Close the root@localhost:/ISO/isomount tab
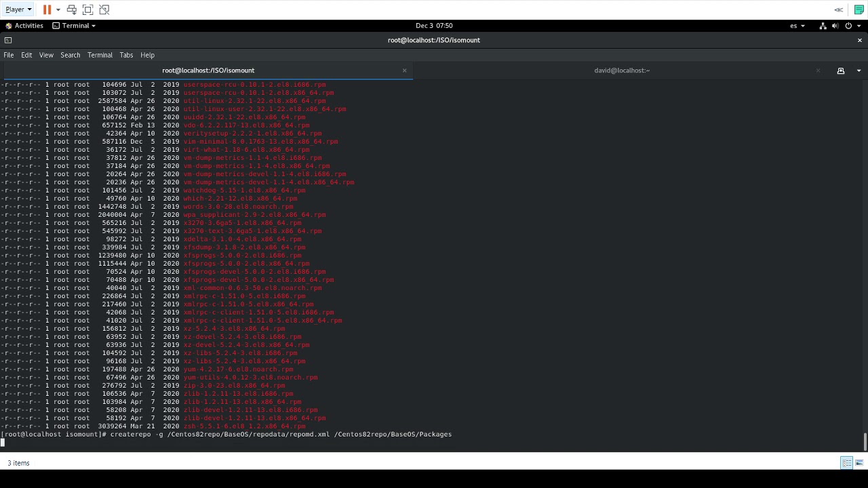 click(405, 70)
